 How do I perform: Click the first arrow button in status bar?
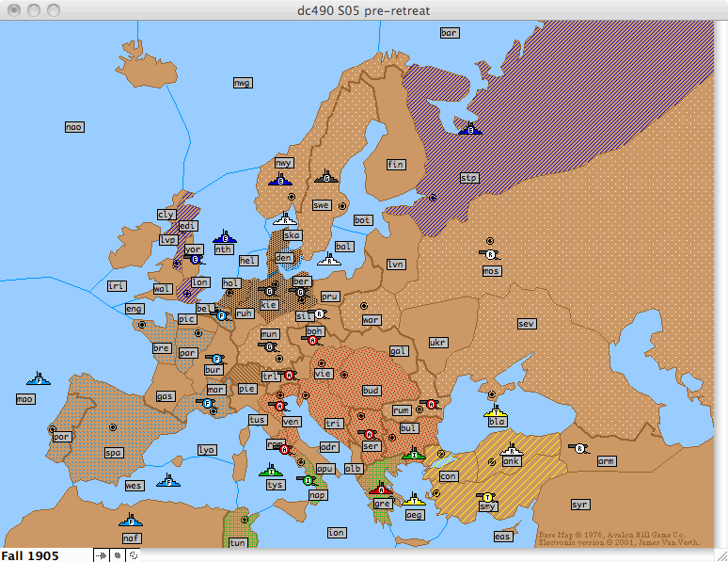101,555
